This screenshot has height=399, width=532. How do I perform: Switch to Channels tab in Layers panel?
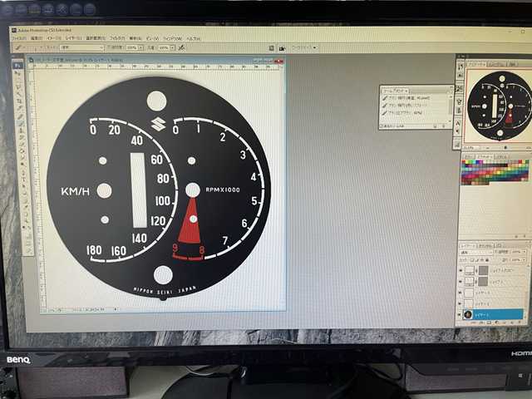click(485, 245)
